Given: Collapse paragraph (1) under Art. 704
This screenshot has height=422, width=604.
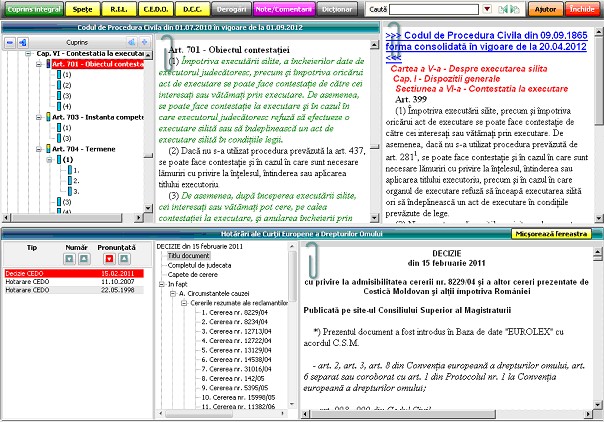Looking at the screenshot, I should coord(49,159).
